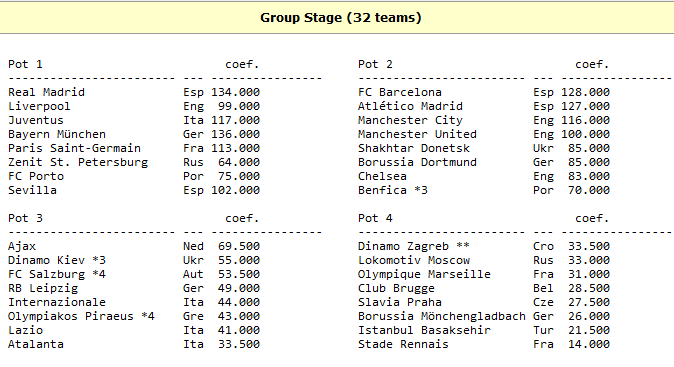Click the Pot 2 coef. column header
674x367 pixels.
(592, 64)
